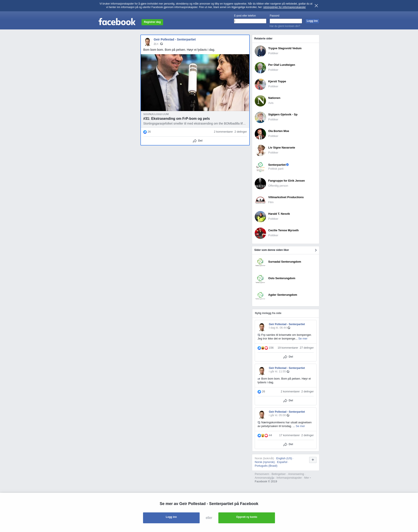Click the green Opprett ny konto button
The height and width of the screenshot is (532, 418).
click(246, 518)
